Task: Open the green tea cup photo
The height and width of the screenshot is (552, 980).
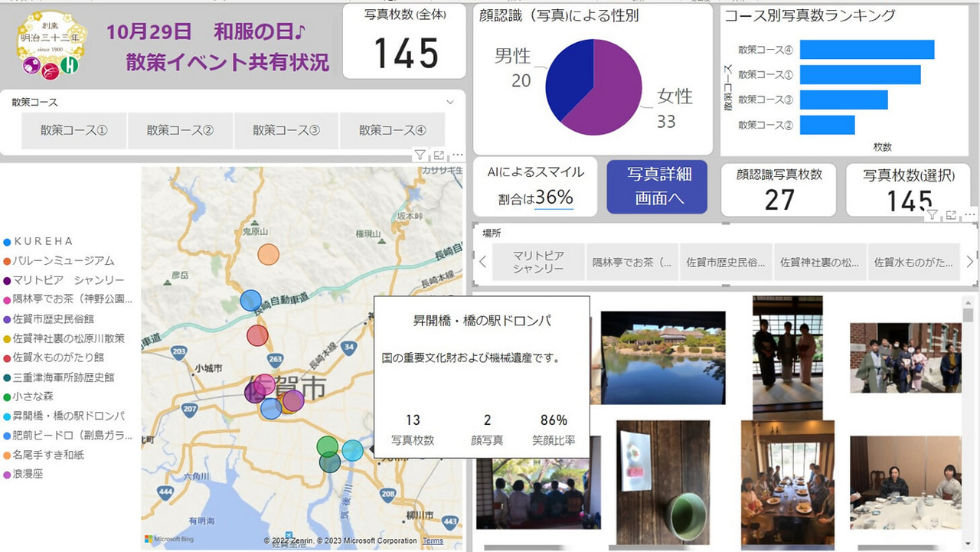Action: tap(663, 482)
